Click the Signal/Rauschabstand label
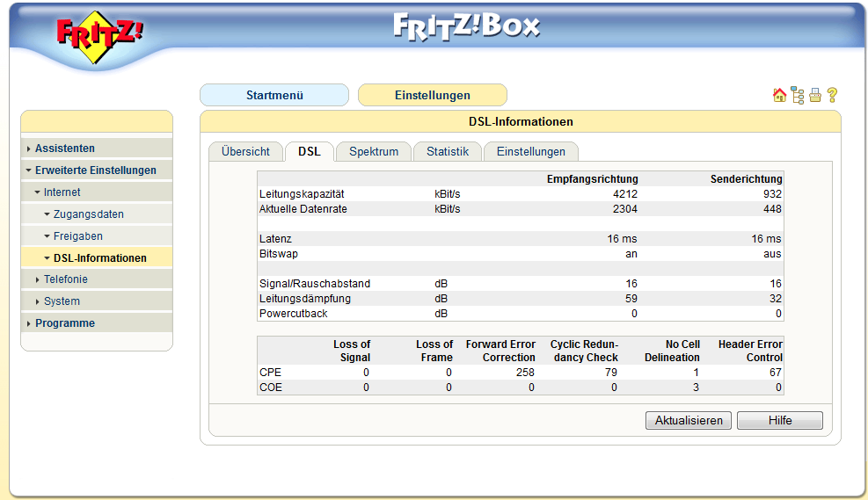Viewport: 868px width, 500px height. point(315,284)
